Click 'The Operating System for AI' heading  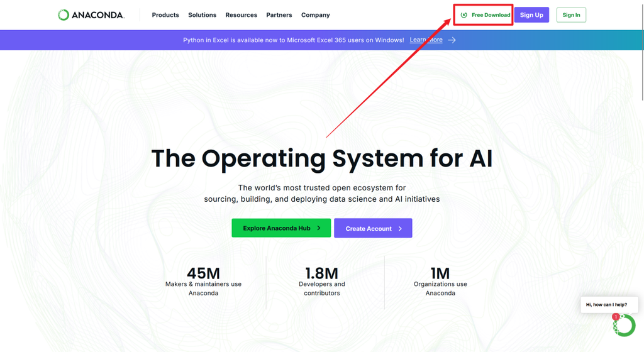322,158
